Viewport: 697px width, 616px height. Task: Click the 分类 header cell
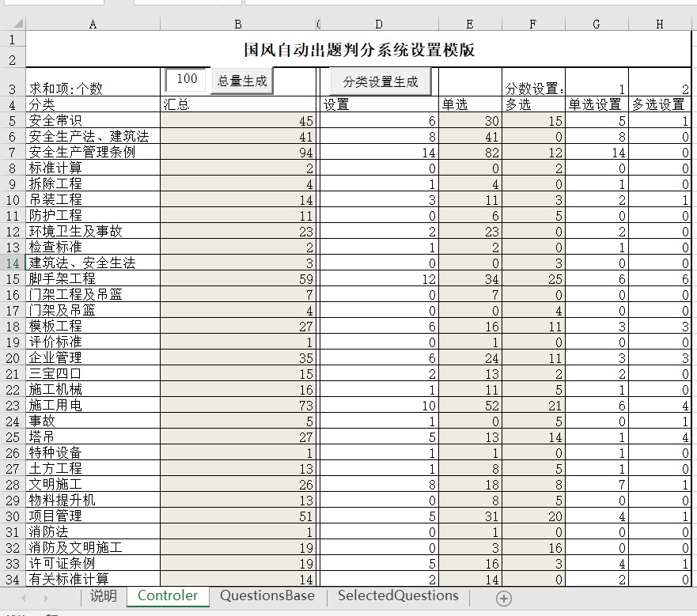pos(93,104)
